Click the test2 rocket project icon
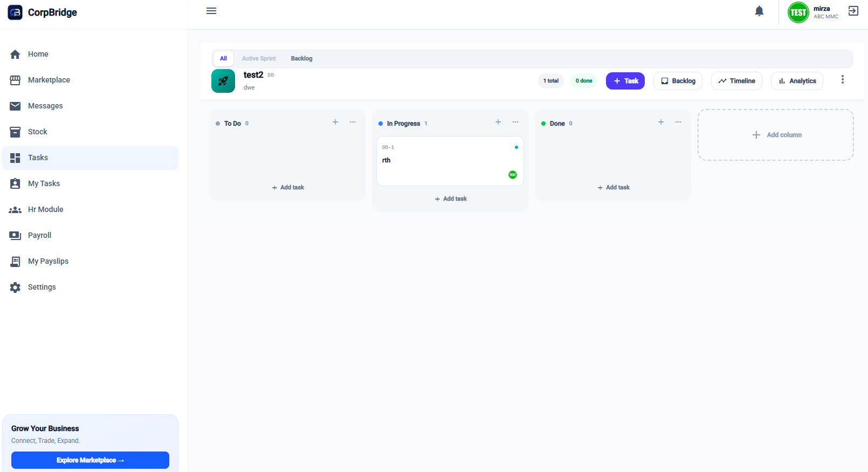 pyautogui.click(x=223, y=81)
